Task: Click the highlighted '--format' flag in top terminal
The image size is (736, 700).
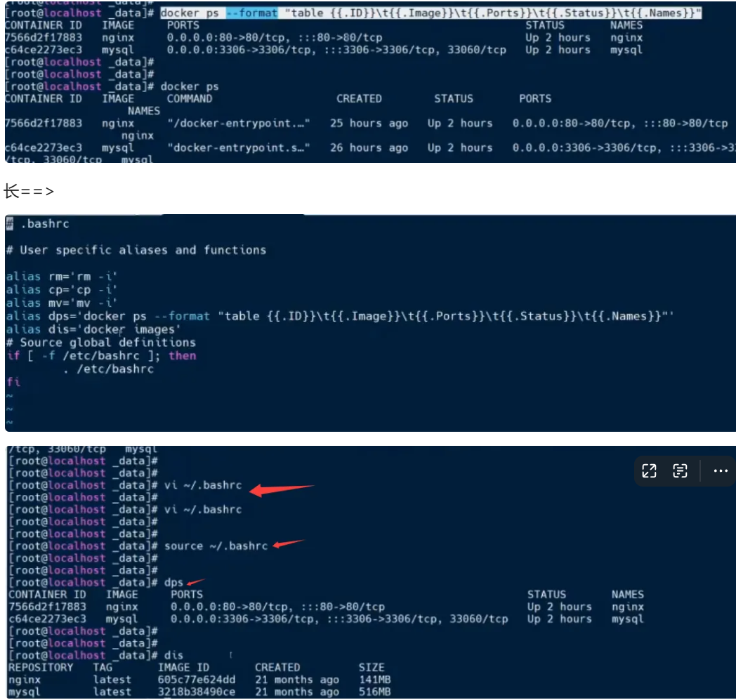Action: 252,13
